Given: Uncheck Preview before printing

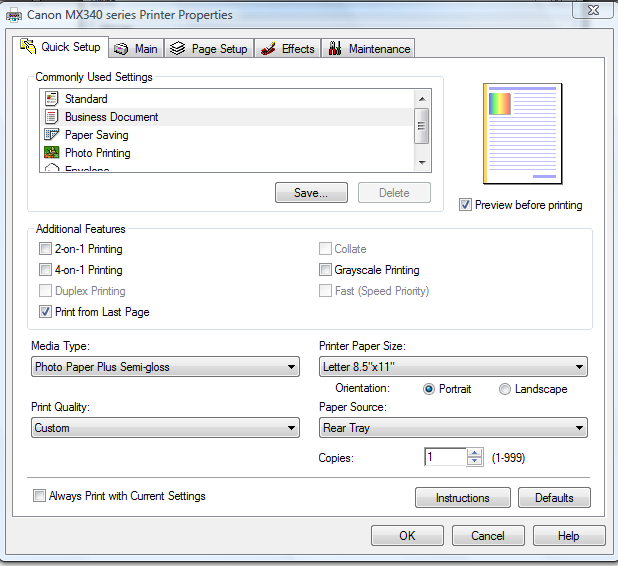Looking at the screenshot, I should tap(465, 205).
